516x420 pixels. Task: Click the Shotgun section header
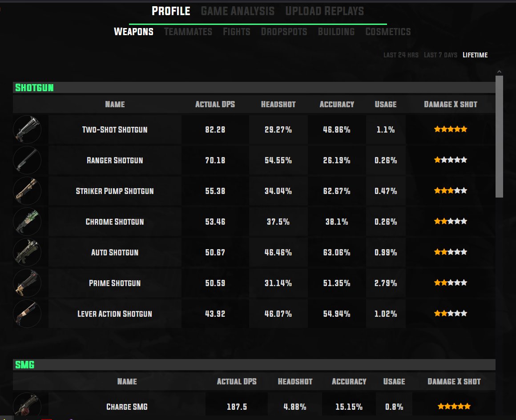(254, 88)
